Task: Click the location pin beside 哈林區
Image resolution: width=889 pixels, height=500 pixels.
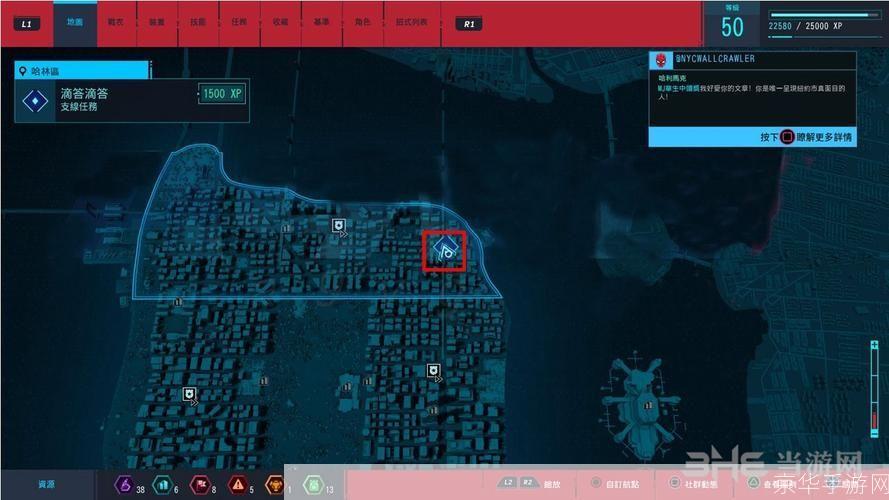Action: coord(23,71)
